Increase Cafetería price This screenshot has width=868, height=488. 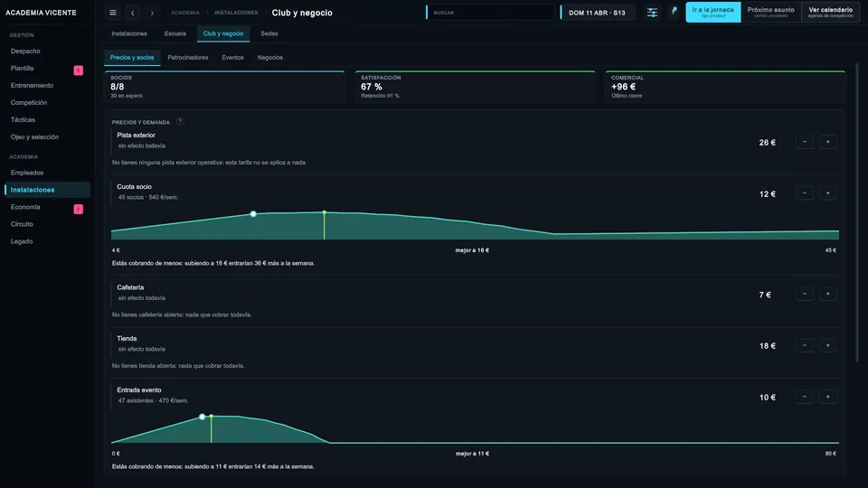pos(827,295)
